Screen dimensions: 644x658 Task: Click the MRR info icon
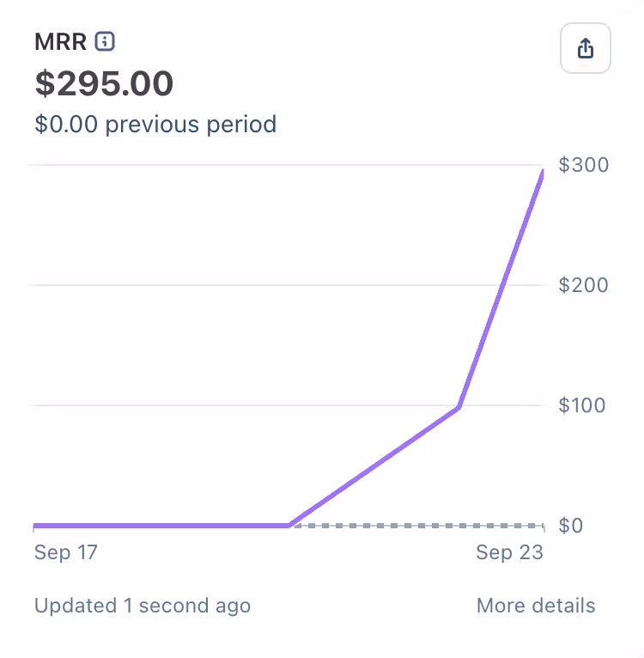pyautogui.click(x=105, y=41)
